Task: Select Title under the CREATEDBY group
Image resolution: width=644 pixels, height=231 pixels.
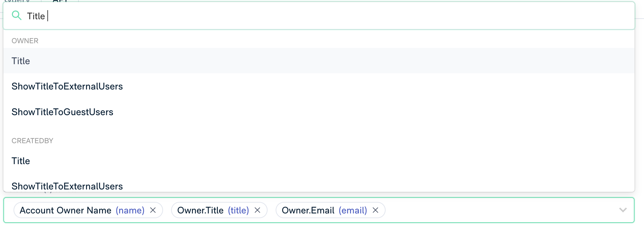Action: point(21,161)
